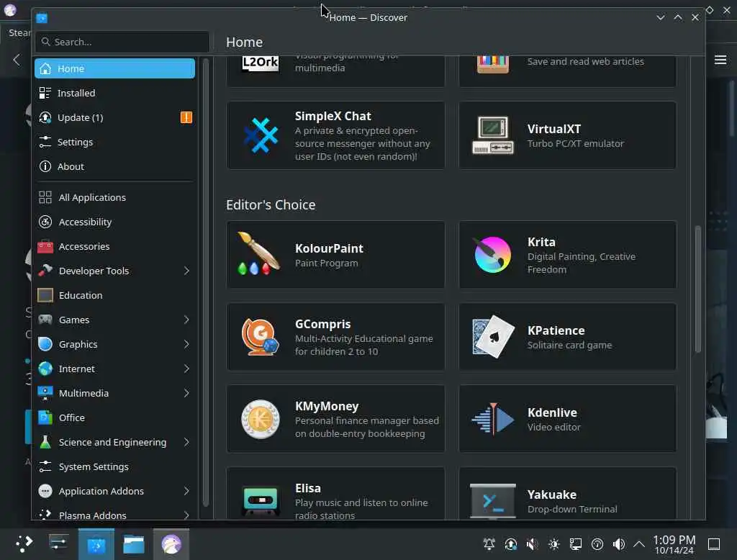Click the Steam taskbar icon
This screenshot has width=737, height=560.
(171, 544)
